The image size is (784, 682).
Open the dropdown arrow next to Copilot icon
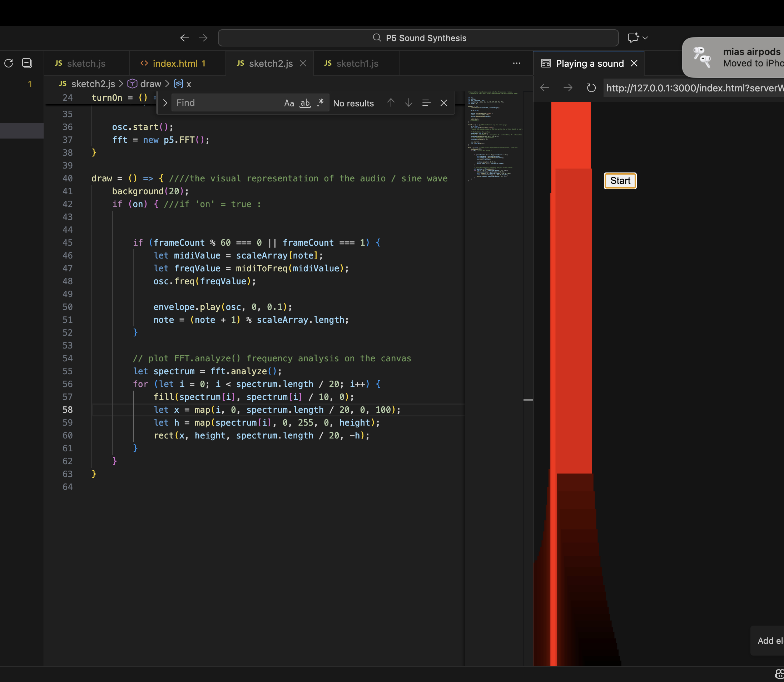(x=645, y=38)
